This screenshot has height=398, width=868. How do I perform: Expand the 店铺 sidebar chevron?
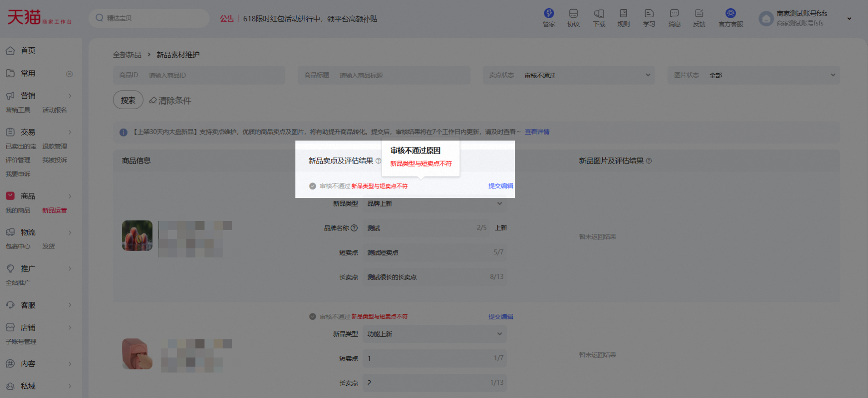(70, 327)
